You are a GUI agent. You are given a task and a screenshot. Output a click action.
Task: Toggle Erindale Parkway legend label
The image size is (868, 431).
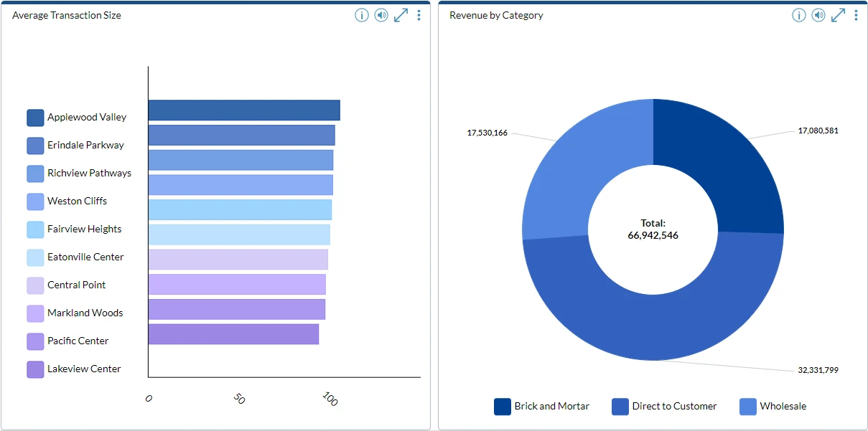[85, 145]
